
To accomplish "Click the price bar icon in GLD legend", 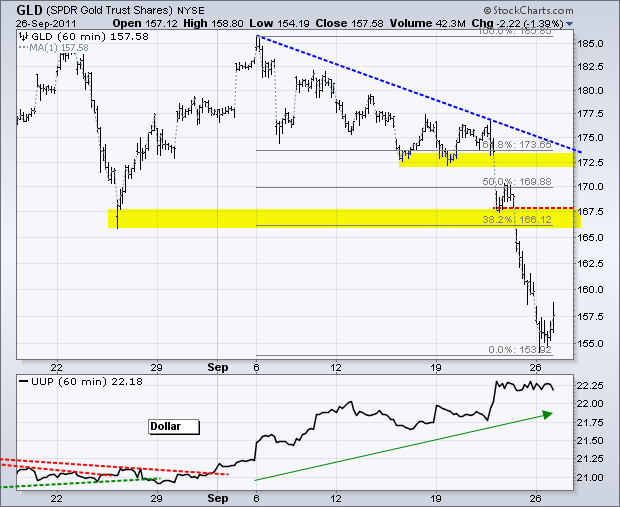I will pyautogui.click(x=24, y=37).
